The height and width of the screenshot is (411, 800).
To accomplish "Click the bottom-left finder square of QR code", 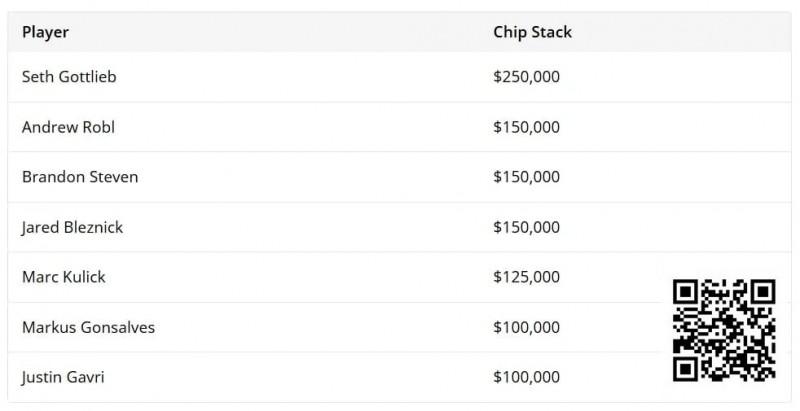I will (x=686, y=368).
